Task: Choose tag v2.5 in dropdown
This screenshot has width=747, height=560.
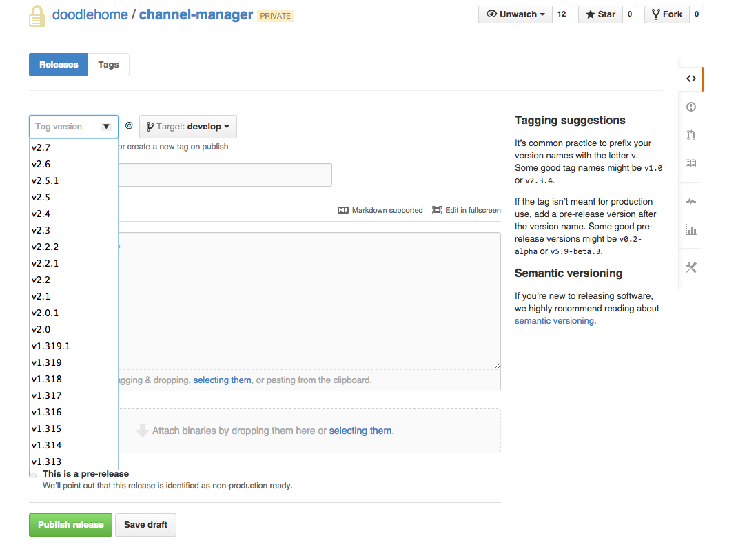Action: [73, 197]
